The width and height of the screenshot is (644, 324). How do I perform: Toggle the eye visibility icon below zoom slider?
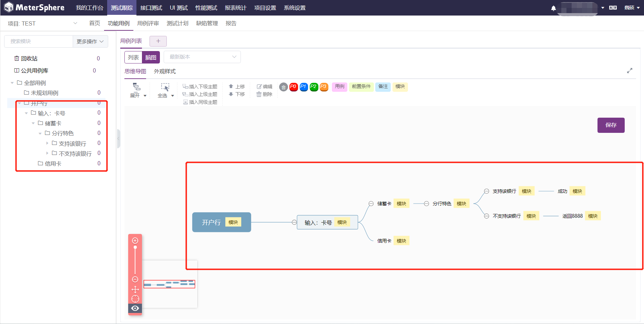pyautogui.click(x=135, y=308)
